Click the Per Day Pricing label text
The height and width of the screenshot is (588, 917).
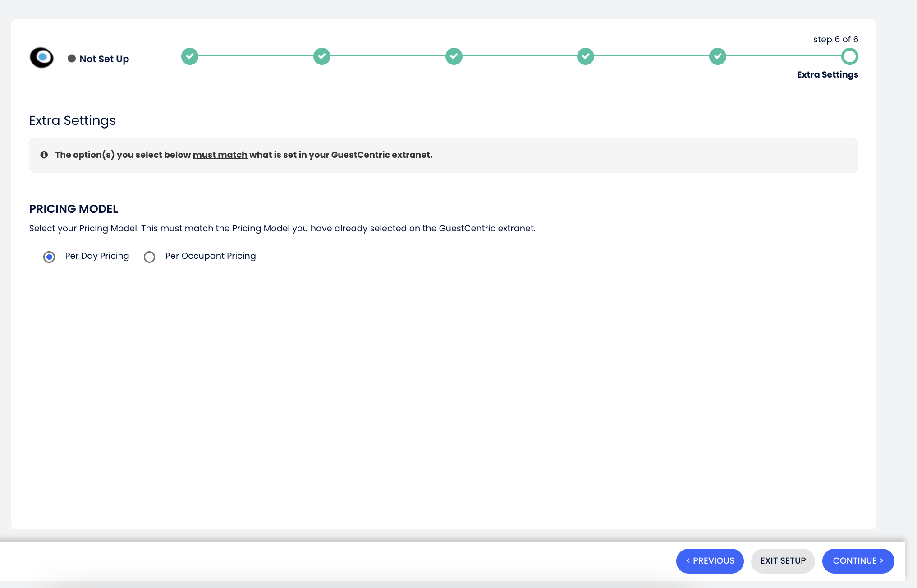point(97,256)
